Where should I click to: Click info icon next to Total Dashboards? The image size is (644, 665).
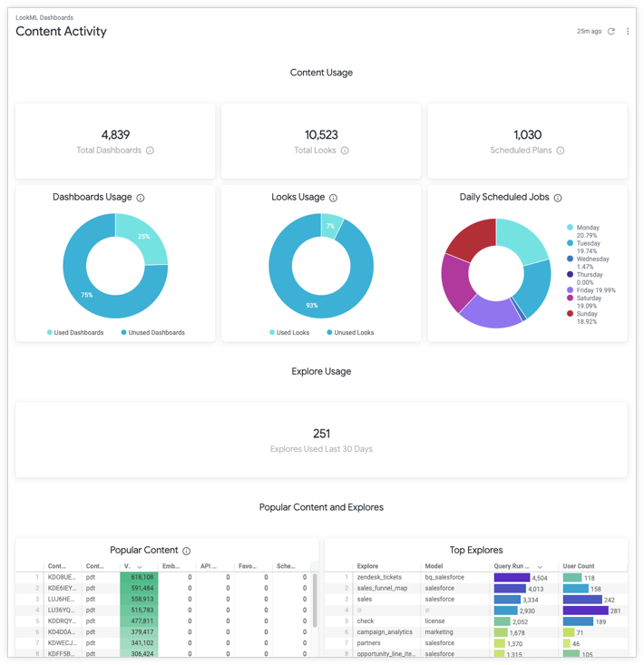[151, 151]
